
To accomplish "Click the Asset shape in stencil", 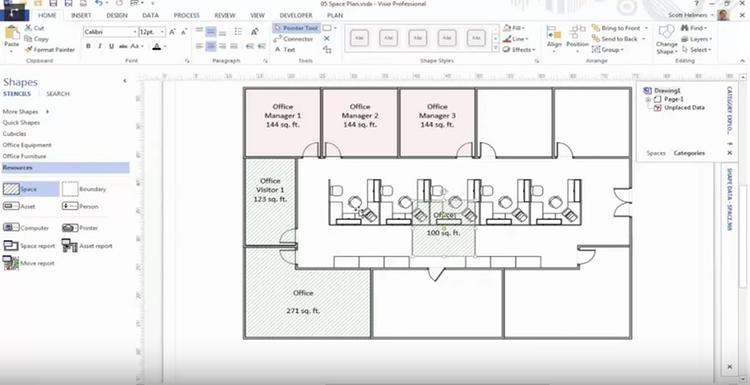I will click(19, 207).
